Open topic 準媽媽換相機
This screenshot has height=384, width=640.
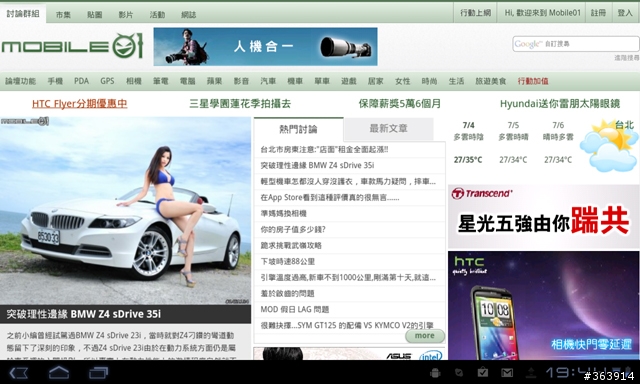click(x=284, y=213)
